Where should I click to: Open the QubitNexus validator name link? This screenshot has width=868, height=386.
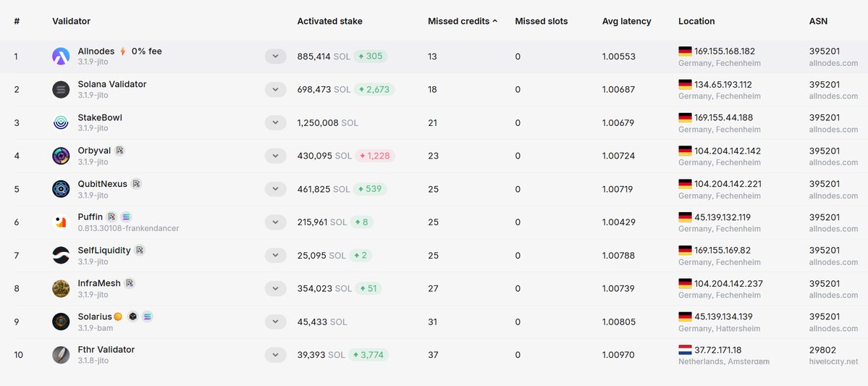click(102, 184)
